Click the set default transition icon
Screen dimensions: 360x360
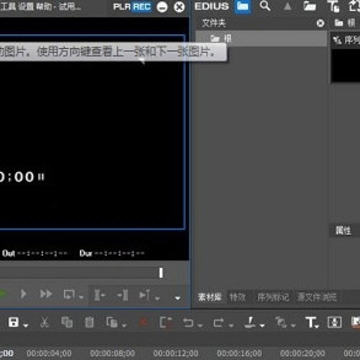281,322
